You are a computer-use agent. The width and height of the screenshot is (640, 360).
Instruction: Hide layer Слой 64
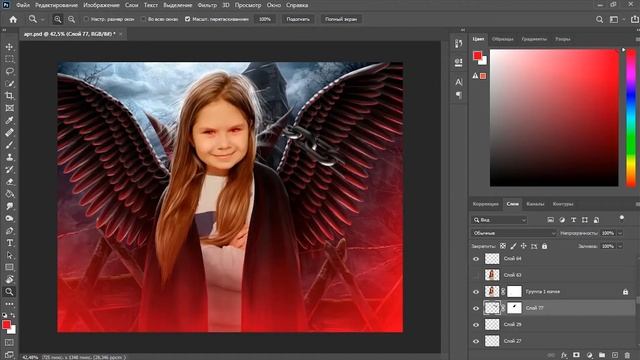click(x=476, y=259)
